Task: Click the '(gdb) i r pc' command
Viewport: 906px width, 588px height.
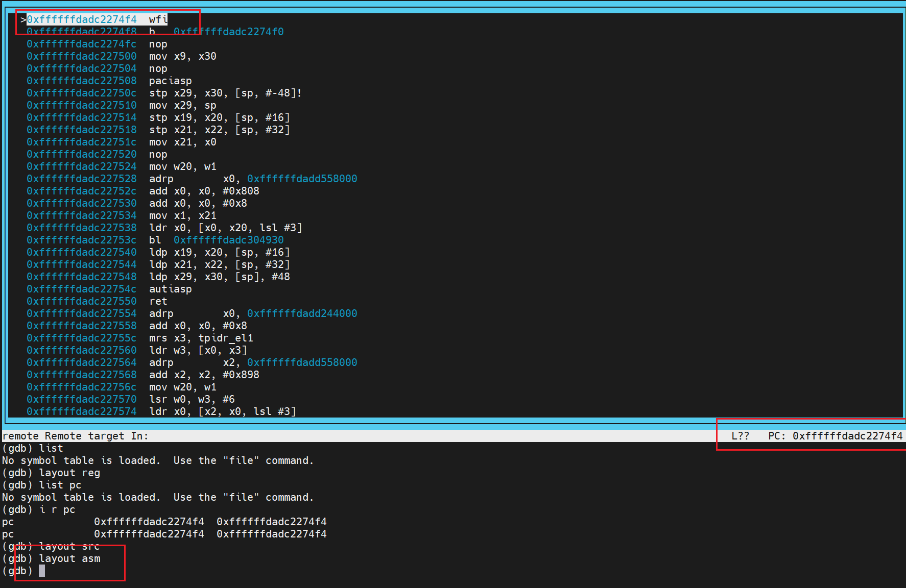Action: (39, 509)
